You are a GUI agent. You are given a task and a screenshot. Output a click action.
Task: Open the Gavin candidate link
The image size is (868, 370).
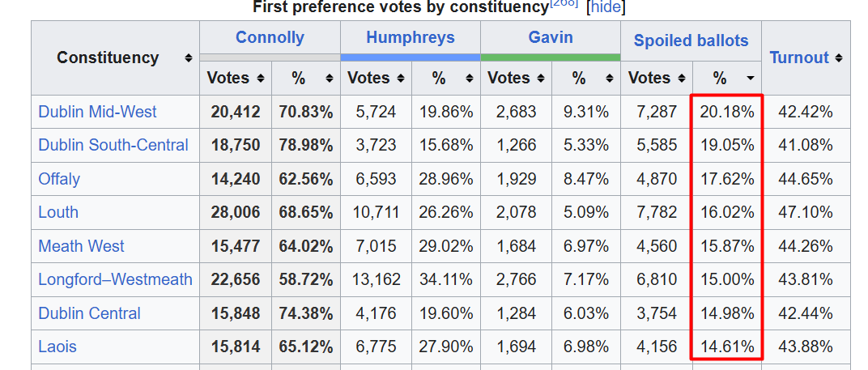[551, 37]
